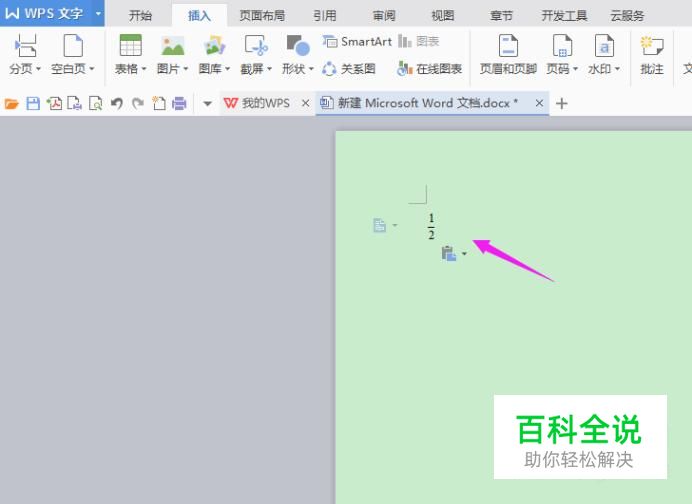
Task: Click the 形状 shapes icon
Action: pyautogui.click(x=298, y=45)
